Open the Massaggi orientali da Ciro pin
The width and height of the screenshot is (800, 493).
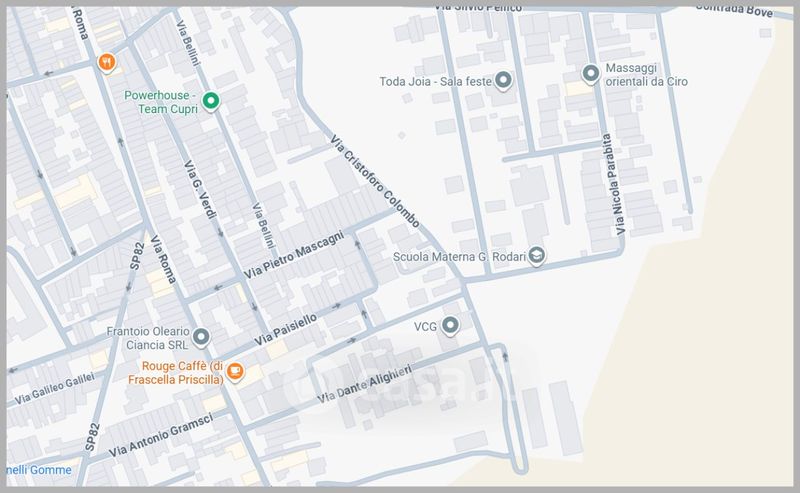pos(591,74)
